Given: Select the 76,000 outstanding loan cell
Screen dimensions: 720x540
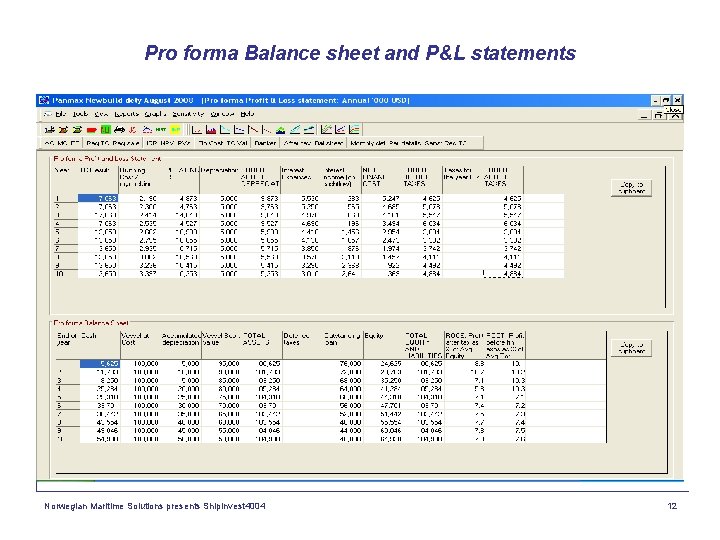Looking at the screenshot, I should point(343,364).
